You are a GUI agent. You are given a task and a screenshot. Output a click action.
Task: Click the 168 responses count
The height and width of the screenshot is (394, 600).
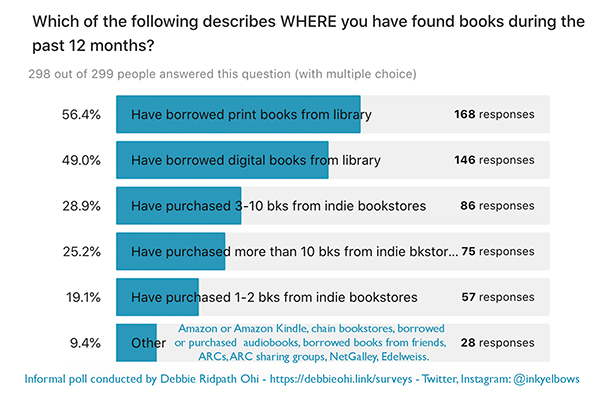click(x=494, y=114)
